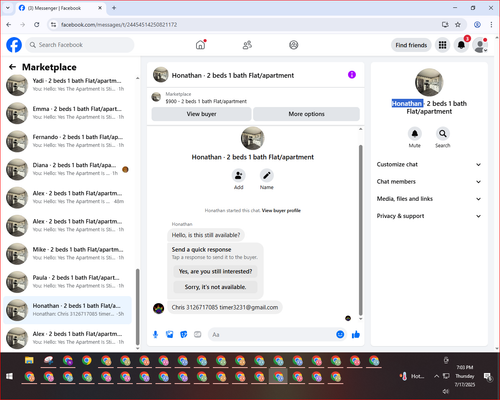Attach a file with the photo icon
This screenshot has height=400, width=500.
(x=170, y=334)
